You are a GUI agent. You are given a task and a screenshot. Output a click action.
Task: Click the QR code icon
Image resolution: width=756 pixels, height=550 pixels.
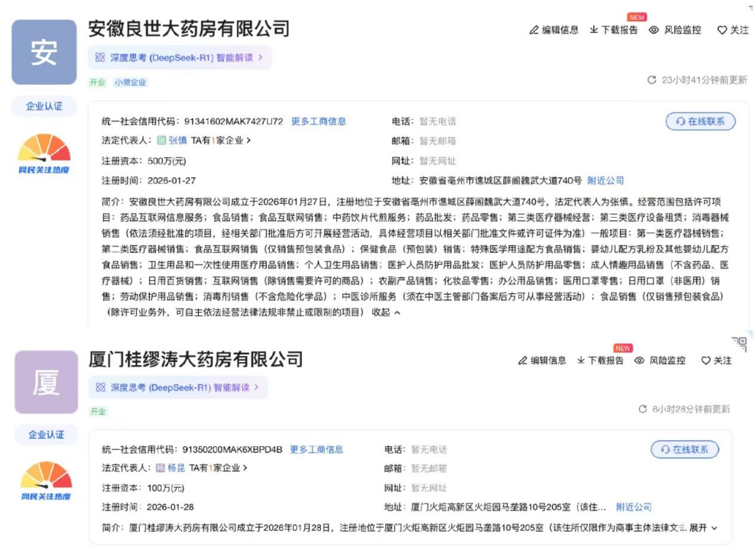[740, 345]
